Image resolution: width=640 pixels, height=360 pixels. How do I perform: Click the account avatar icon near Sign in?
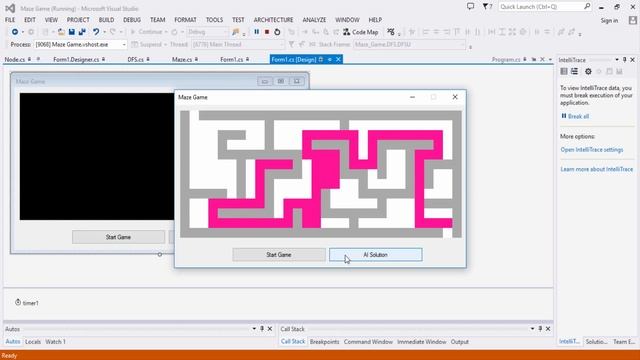click(633, 20)
